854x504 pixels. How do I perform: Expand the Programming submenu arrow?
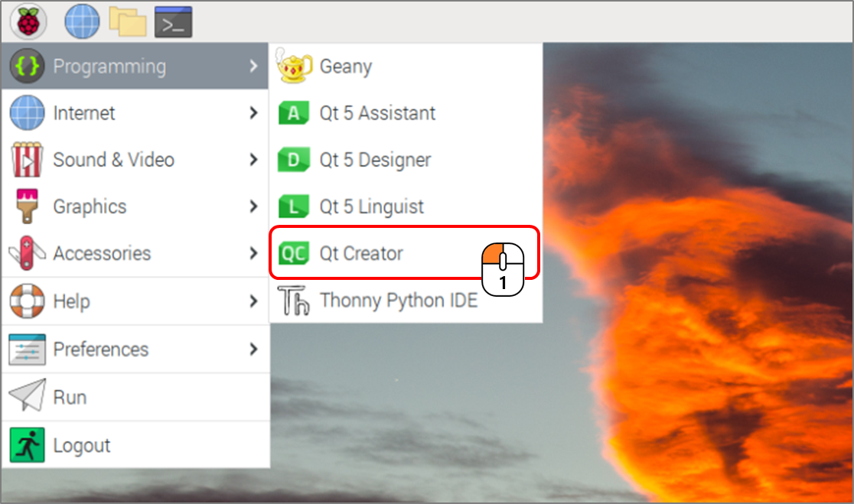pyautogui.click(x=253, y=67)
